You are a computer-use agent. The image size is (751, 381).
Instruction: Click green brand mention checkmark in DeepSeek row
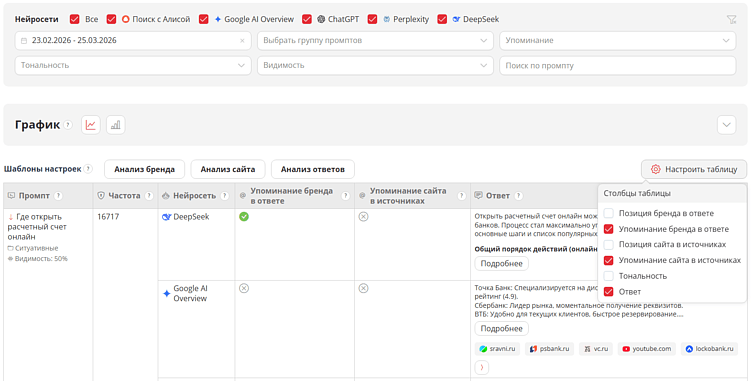[x=244, y=217]
